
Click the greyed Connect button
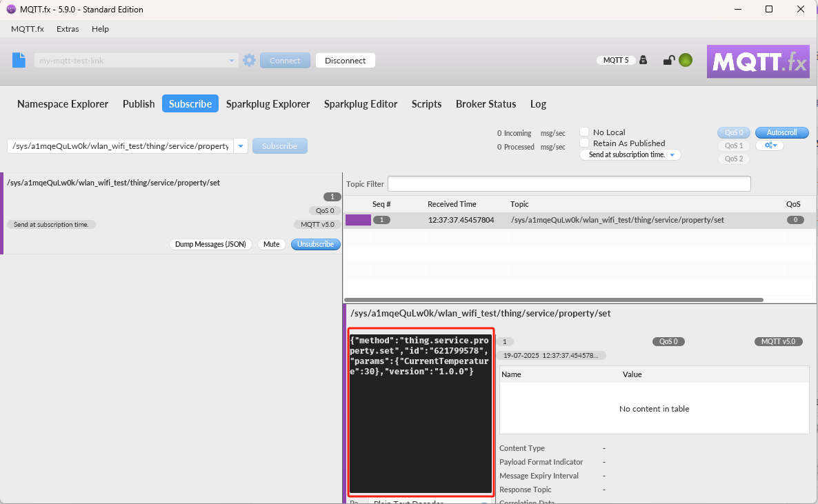[285, 61]
